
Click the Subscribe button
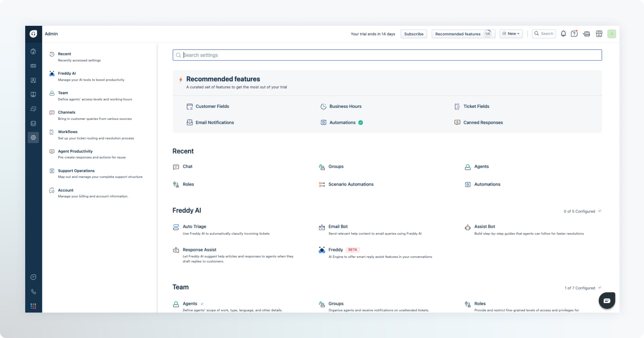click(x=414, y=34)
